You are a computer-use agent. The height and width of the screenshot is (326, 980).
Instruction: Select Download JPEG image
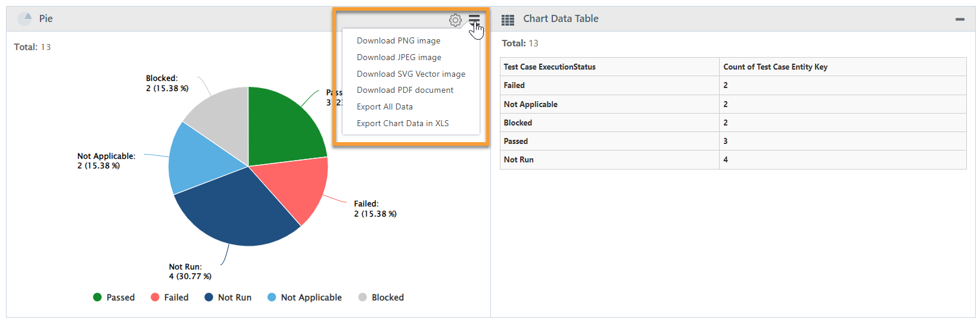[x=399, y=57]
